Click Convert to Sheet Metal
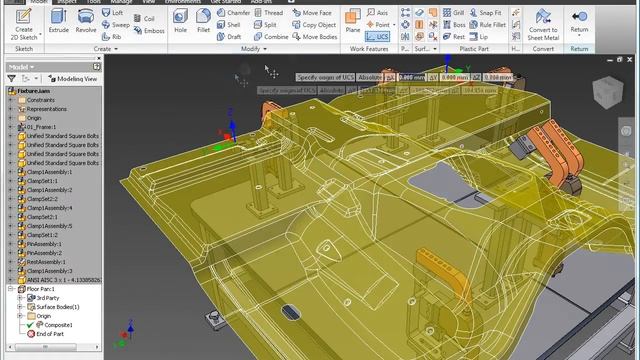The width and height of the screenshot is (640, 360). (x=543, y=24)
